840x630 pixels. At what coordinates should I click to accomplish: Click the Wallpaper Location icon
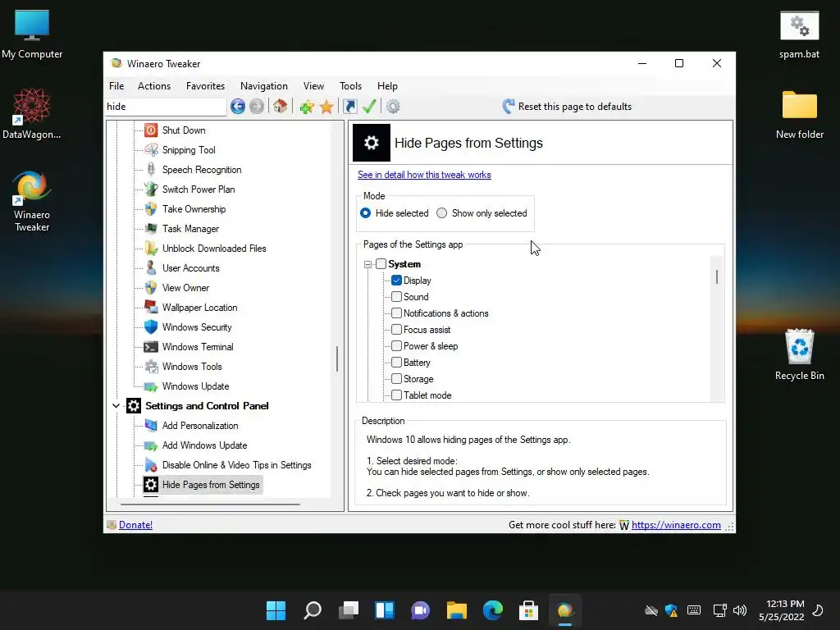[151, 308]
